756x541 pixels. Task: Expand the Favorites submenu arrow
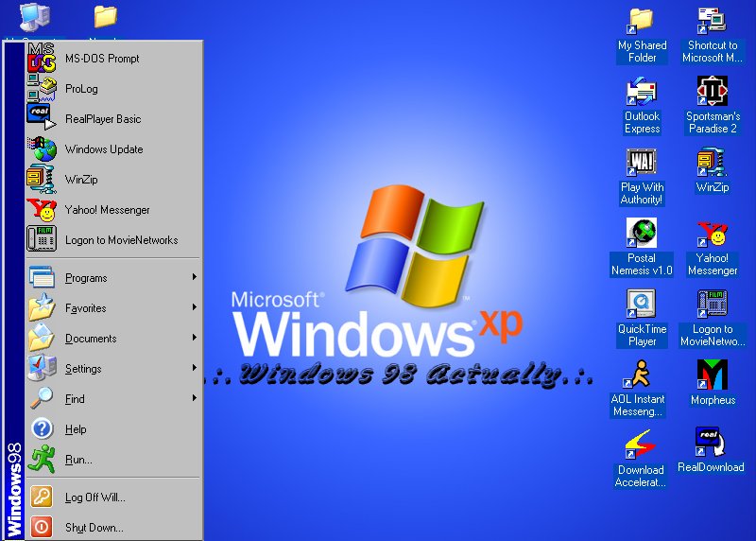pyautogui.click(x=195, y=307)
